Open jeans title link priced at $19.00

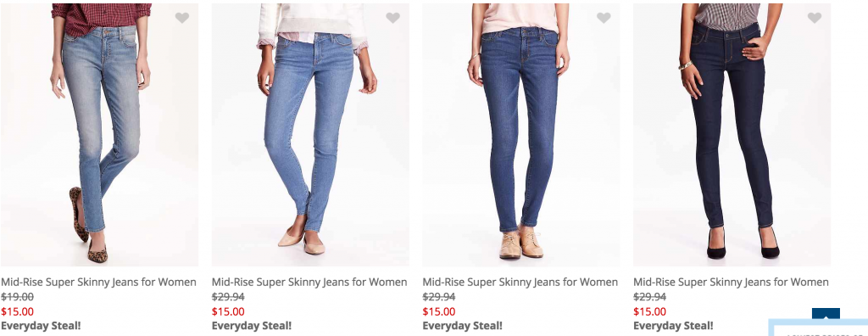click(x=98, y=283)
